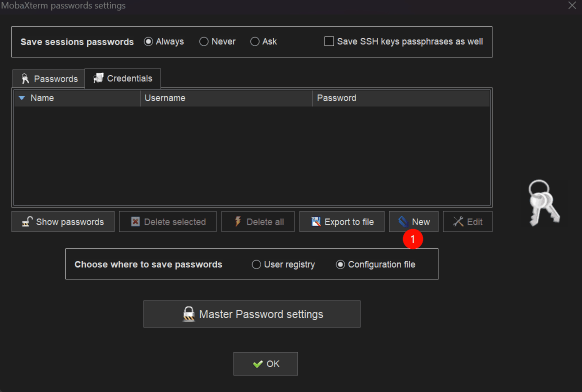
Task: Click the padlock icon on Master Password settings
Action: click(188, 314)
